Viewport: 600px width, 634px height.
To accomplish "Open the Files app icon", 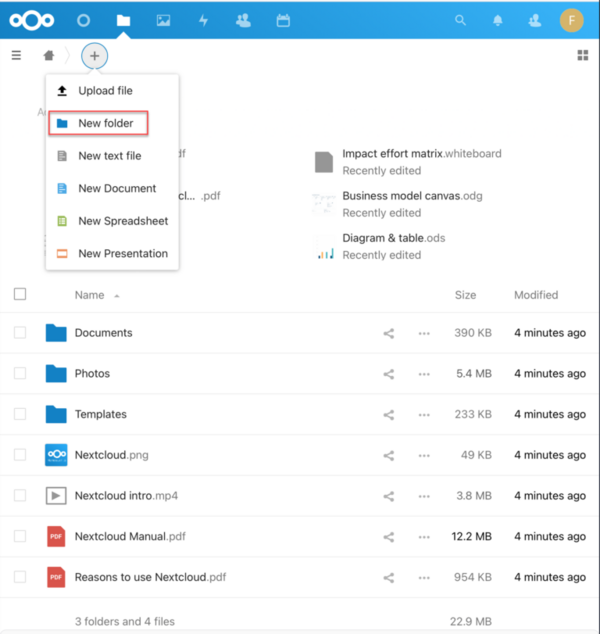I will click(123, 20).
